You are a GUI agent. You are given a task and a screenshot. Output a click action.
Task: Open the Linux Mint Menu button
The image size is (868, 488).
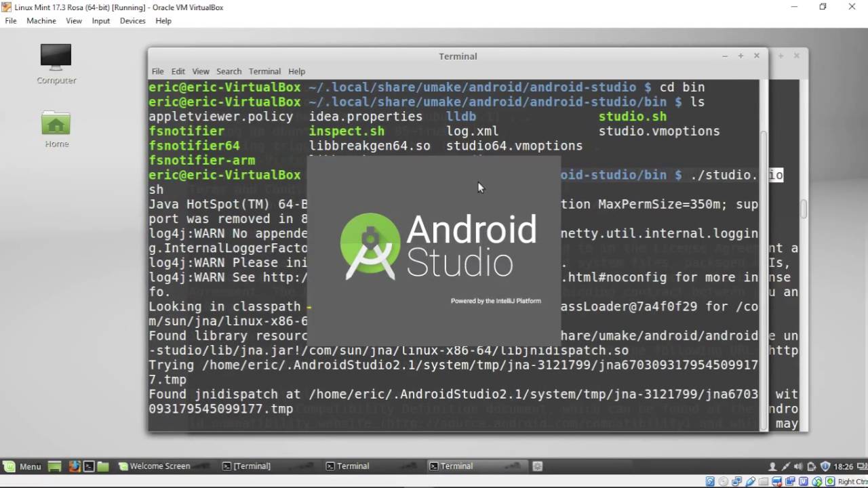pyautogui.click(x=22, y=466)
